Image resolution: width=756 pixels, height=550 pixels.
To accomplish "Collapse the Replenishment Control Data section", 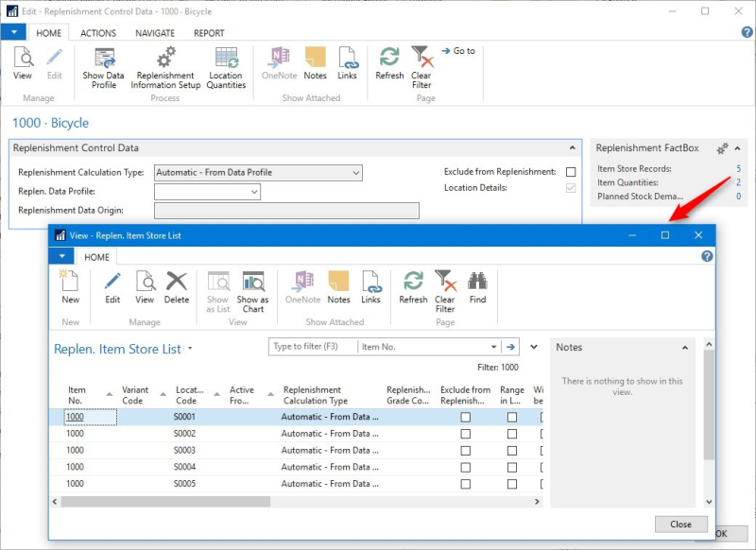I will (x=571, y=148).
